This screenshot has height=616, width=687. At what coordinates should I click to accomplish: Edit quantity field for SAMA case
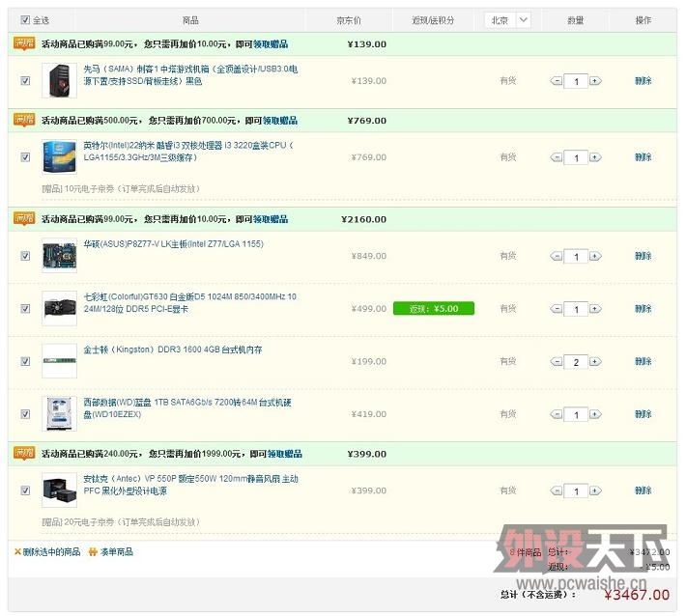[576, 81]
